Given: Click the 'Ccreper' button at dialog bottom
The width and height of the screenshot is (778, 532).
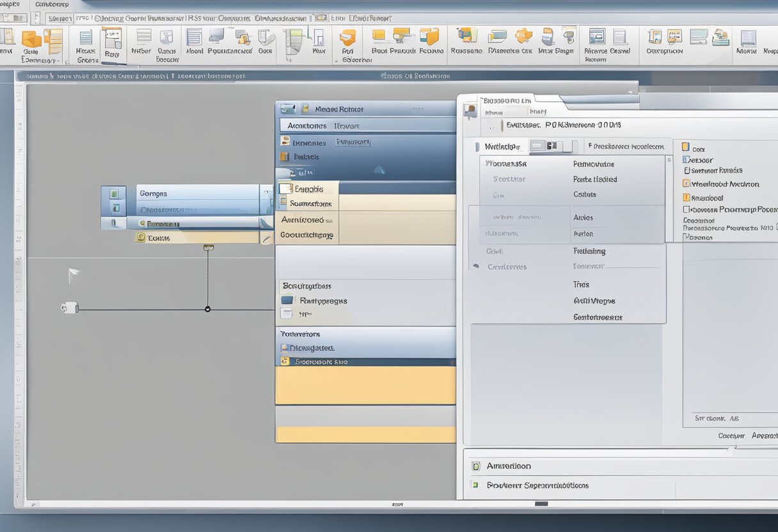Looking at the screenshot, I should coord(731,435).
